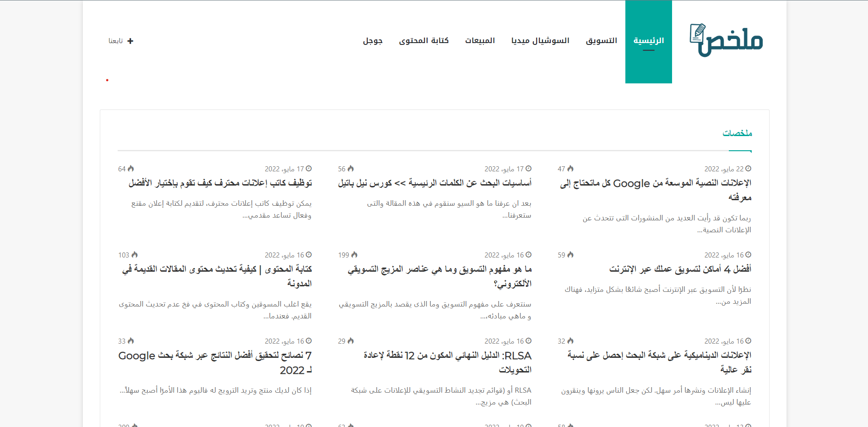Screen dimensions: 868x427
Task: Click flame icon next to 59 views
Action: [570, 255]
